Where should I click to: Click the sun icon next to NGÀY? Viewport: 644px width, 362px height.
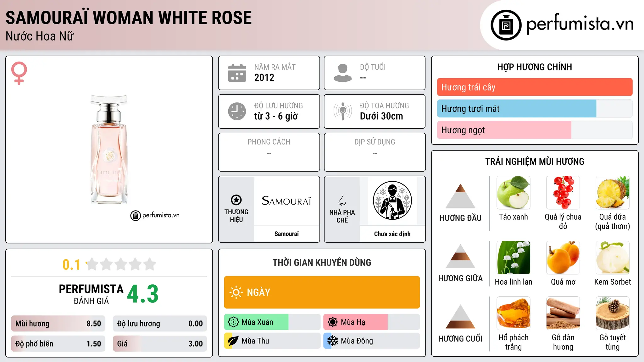[236, 292]
